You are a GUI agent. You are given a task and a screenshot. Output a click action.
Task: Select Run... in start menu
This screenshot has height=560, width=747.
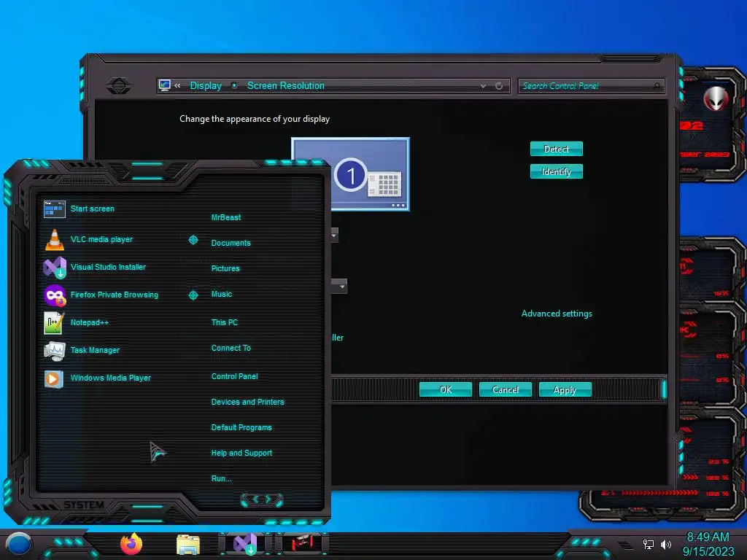pos(222,478)
